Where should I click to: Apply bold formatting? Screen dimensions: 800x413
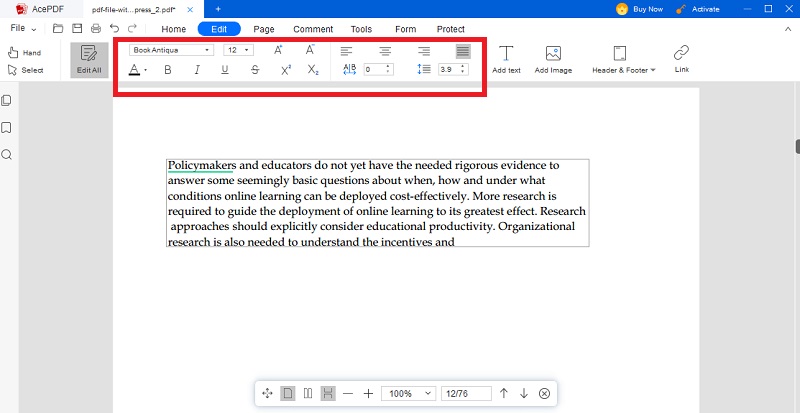pos(167,70)
